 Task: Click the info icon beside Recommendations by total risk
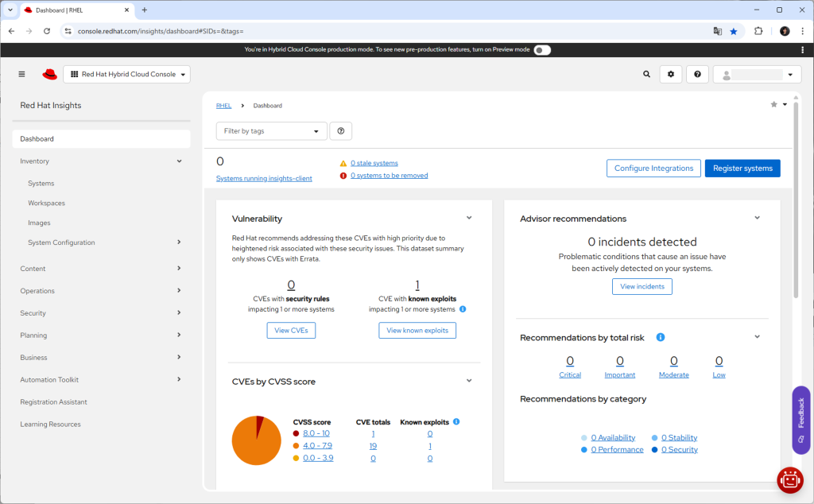[661, 337]
